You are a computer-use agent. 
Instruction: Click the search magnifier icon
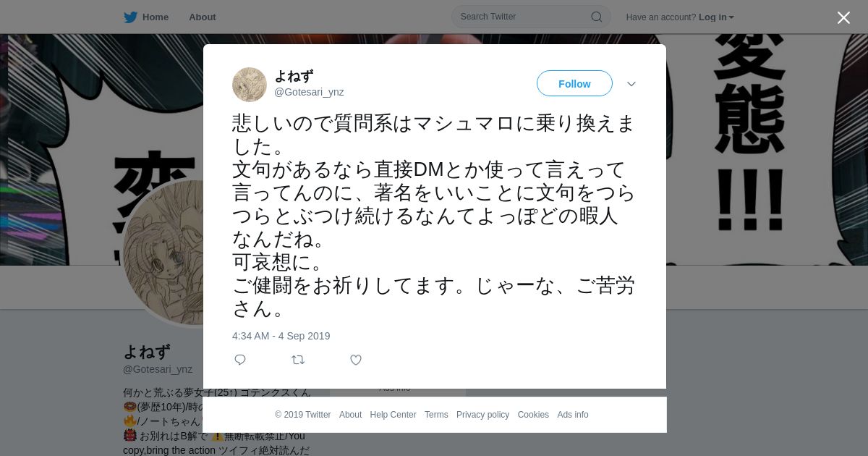[597, 17]
